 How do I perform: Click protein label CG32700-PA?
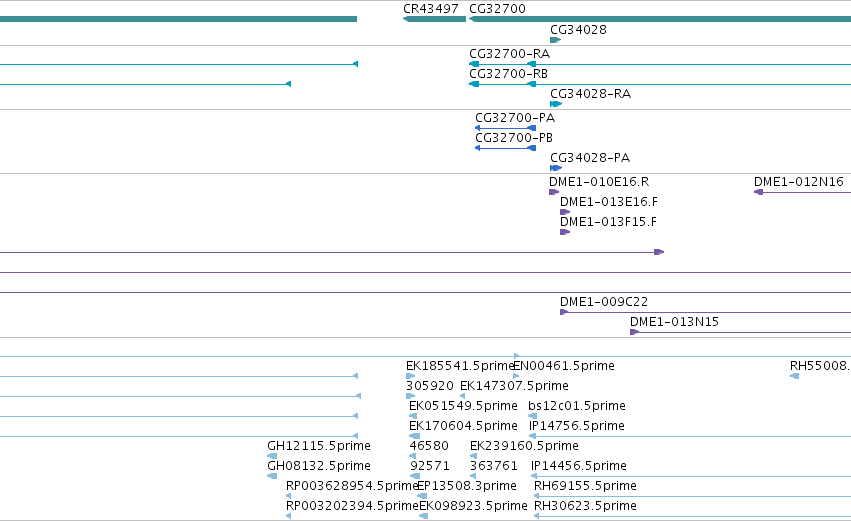(x=515, y=118)
